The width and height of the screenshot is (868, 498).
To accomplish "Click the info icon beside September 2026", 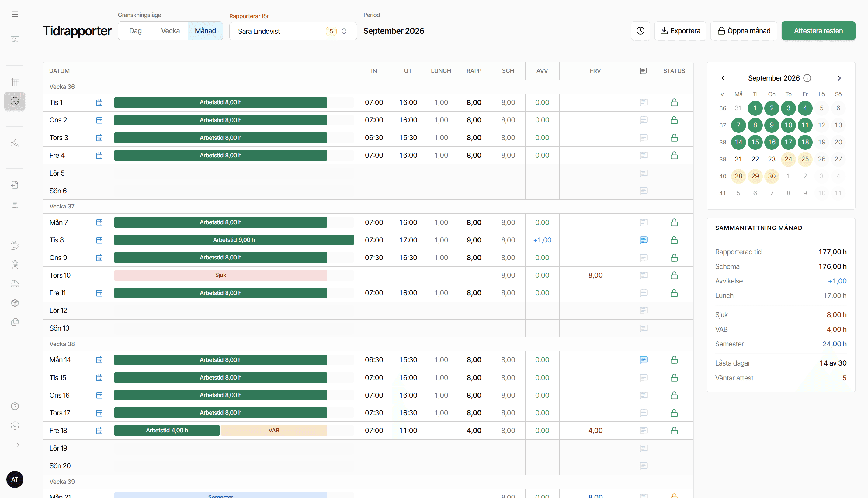I will (807, 78).
